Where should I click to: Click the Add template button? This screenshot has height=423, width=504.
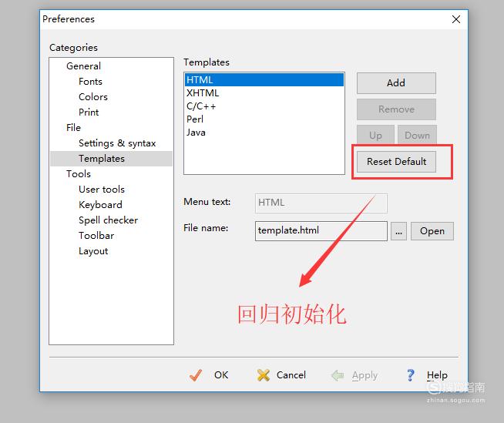[x=396, y=83]
